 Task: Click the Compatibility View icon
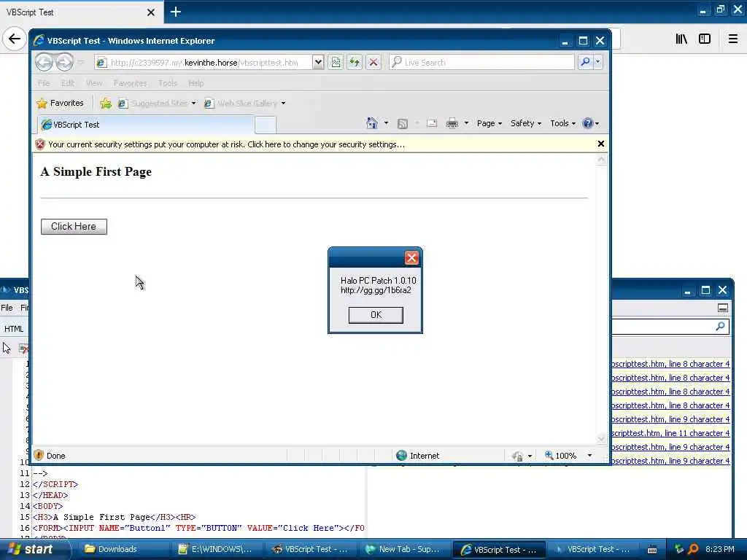click(x=336, y=63)
